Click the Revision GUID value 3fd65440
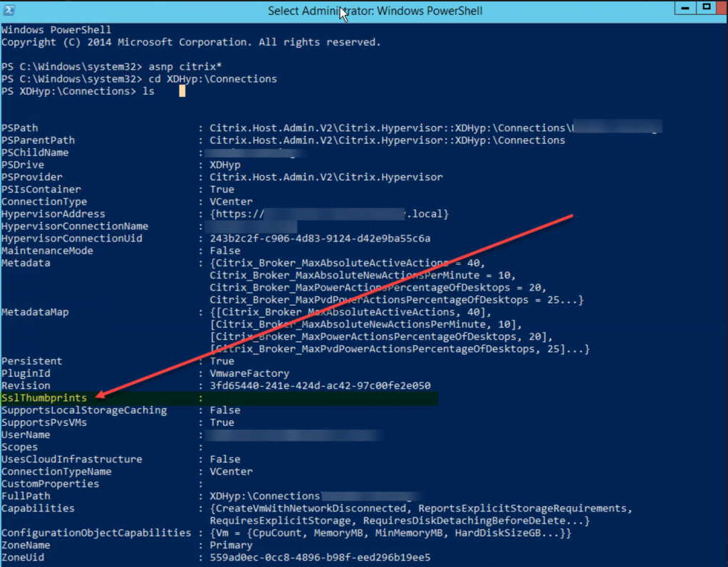 point(319,386)
